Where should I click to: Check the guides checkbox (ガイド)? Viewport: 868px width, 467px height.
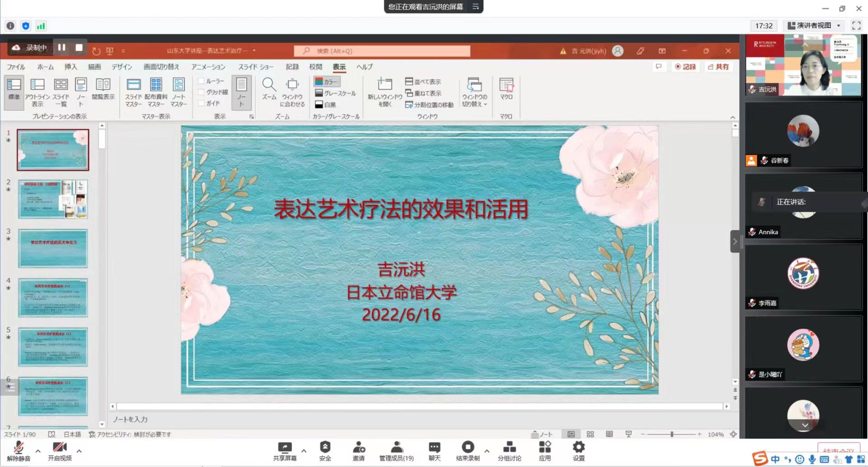202,103
